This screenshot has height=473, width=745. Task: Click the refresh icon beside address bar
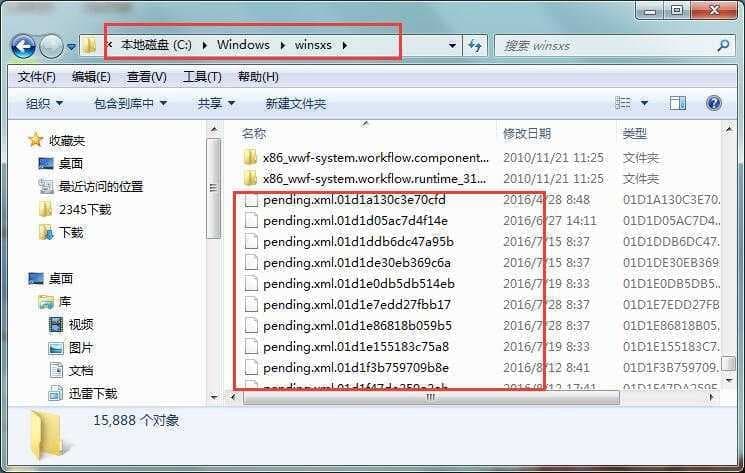click(x=475, y=46)
